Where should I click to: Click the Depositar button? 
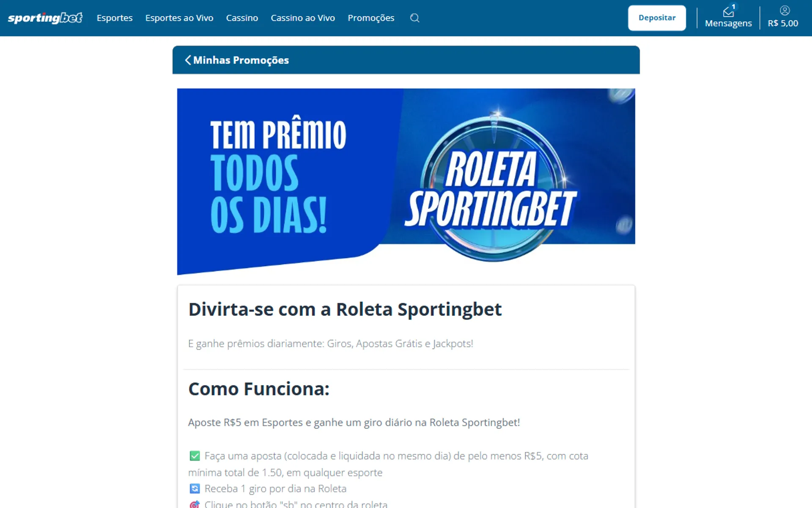657,18
